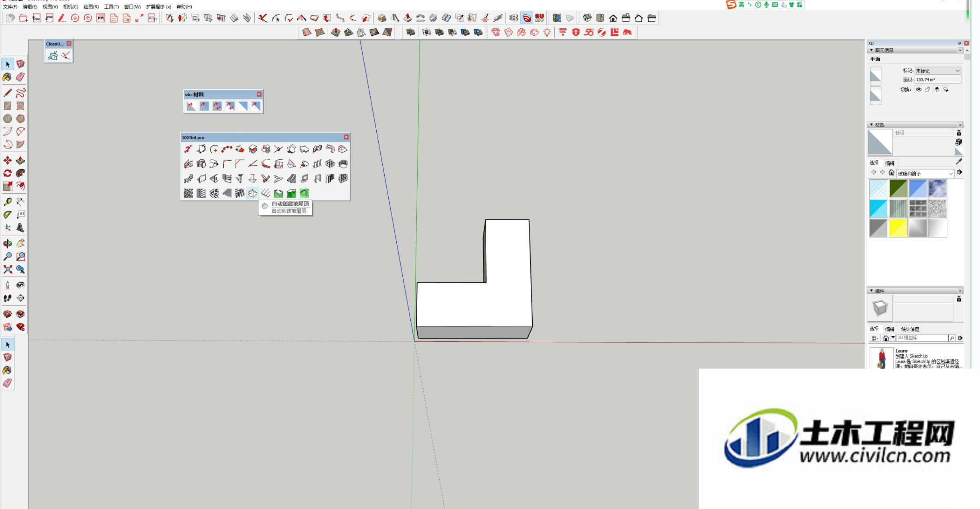This screenshot has height=509, width=980.
Task: Open the 扩展程序(x) menu
Action: coord(158,7)
